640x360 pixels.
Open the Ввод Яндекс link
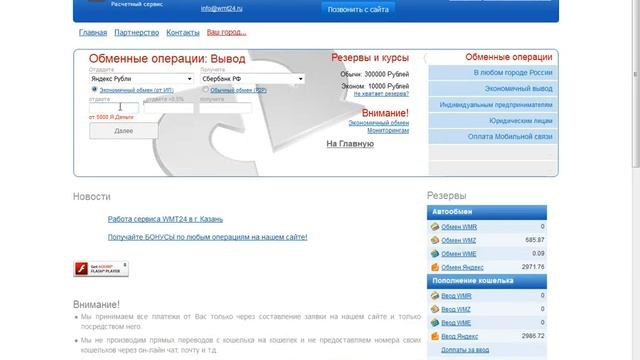tap(460, 336)
